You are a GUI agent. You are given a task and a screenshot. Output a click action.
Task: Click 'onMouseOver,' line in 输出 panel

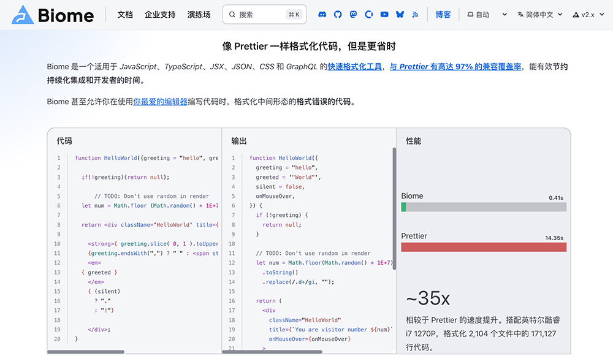coord(275,196)
